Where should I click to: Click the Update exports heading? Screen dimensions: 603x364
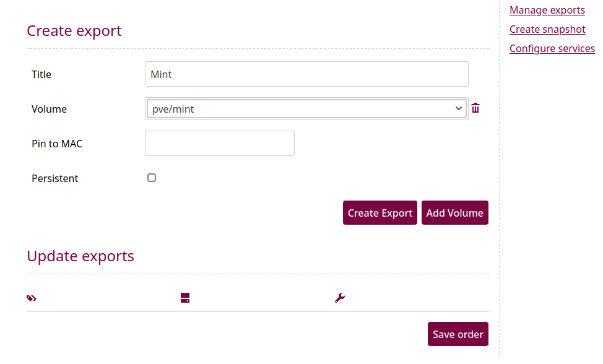(x=80, y=256)
